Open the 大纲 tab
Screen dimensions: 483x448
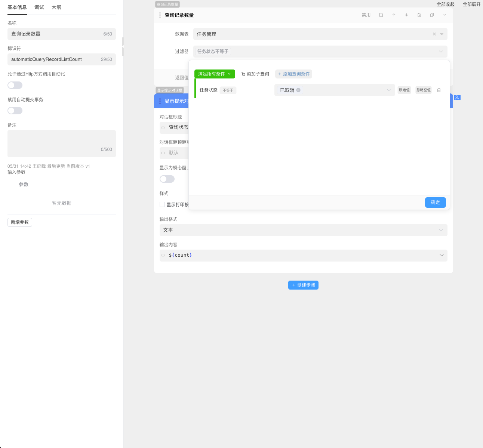tap(56, 7)
